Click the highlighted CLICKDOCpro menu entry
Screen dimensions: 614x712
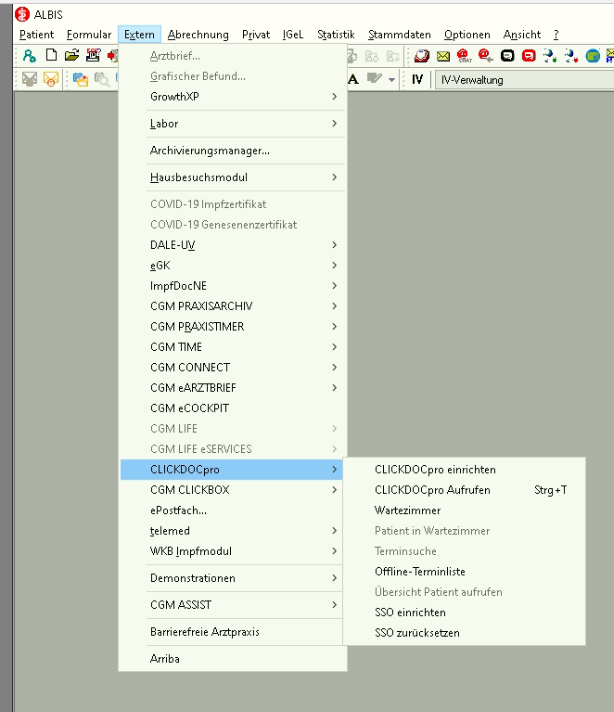[x=233, y=470]
